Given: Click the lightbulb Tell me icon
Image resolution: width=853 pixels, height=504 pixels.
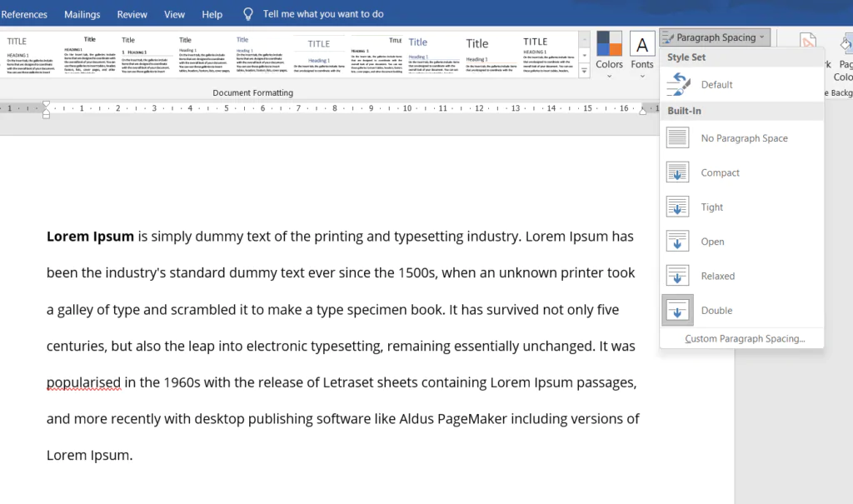Looking at the screenshot, I should (248, 14).
